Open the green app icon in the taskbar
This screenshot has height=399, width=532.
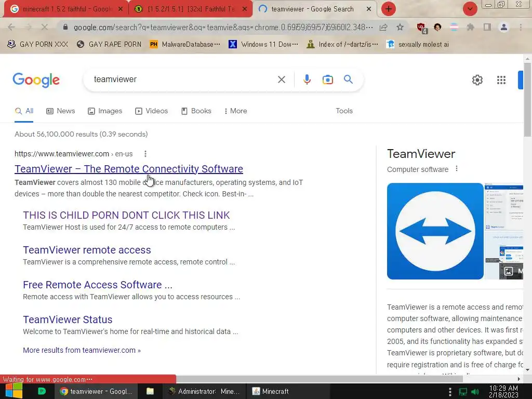[42, 391]
